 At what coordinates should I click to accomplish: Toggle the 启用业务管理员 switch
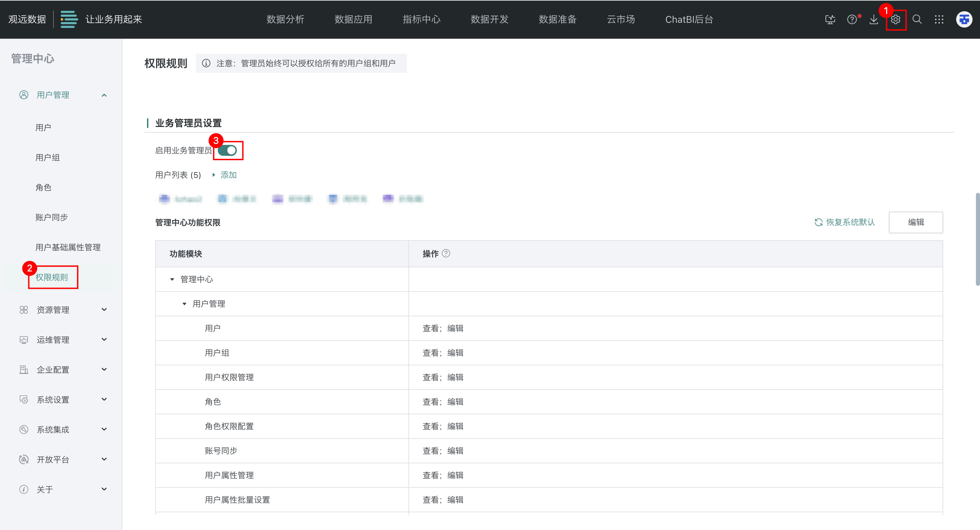click(x=228, y=151)
